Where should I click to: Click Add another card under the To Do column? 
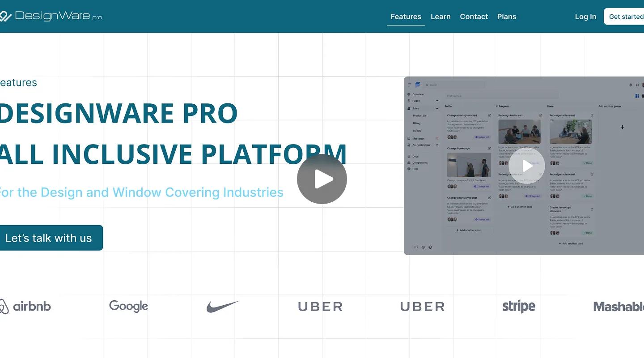[469, 230]
